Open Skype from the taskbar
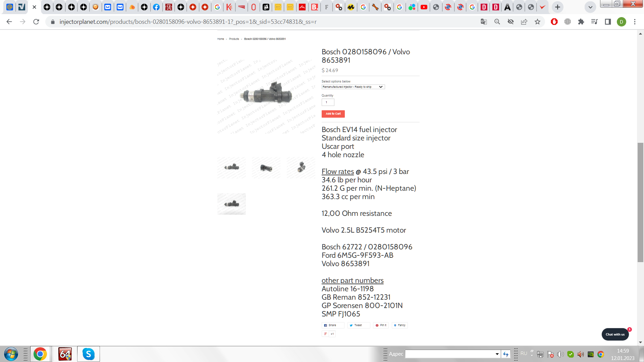 [89, 354]
